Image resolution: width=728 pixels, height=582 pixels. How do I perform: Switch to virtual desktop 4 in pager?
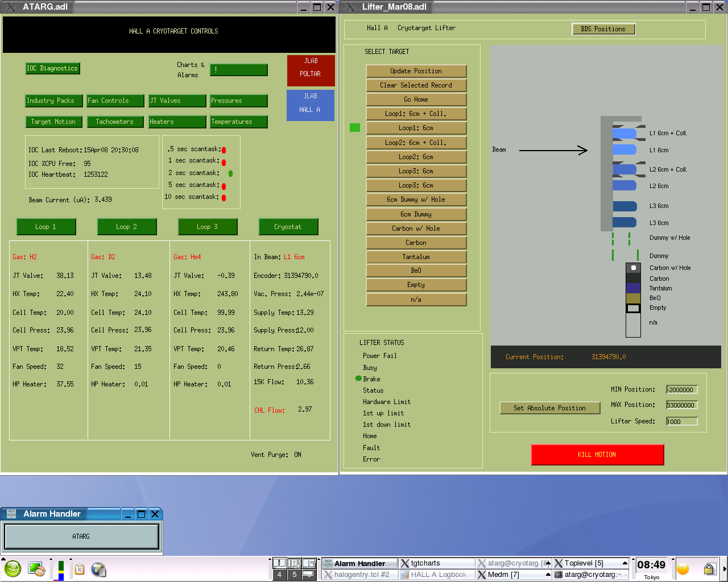click(279, 575)
